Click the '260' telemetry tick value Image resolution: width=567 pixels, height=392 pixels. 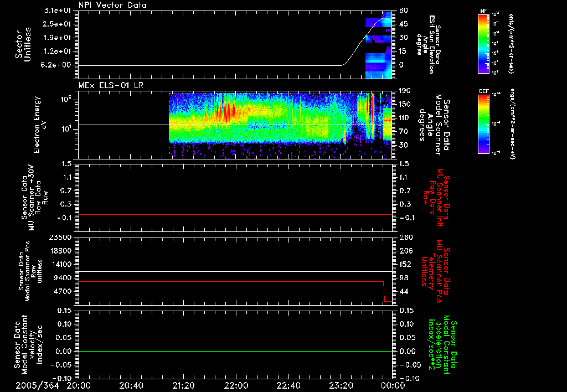(x=406, y=237)
